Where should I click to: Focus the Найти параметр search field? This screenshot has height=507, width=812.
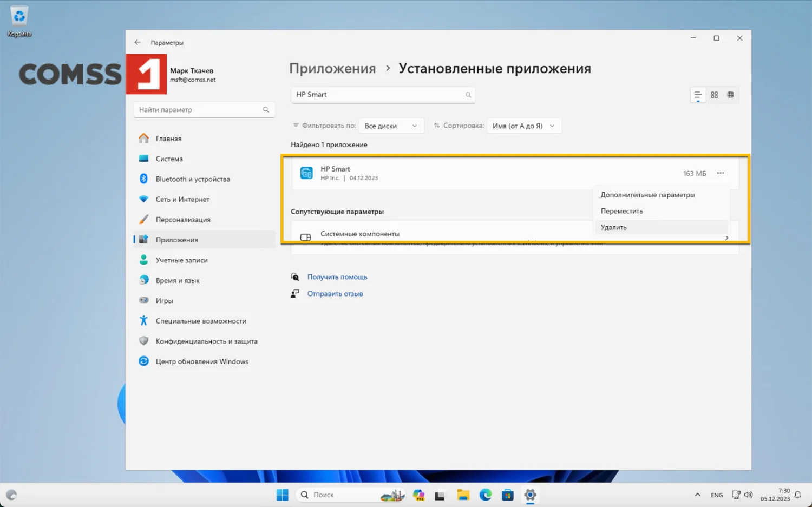coord(204,109)
